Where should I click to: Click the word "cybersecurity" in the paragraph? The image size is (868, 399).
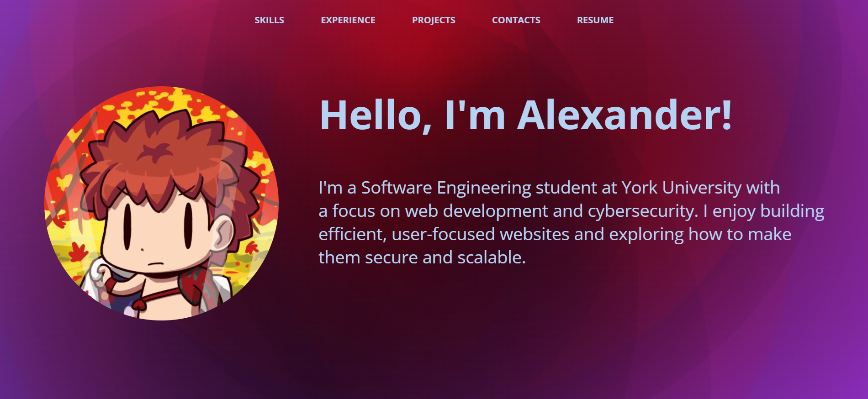point(641,212)
